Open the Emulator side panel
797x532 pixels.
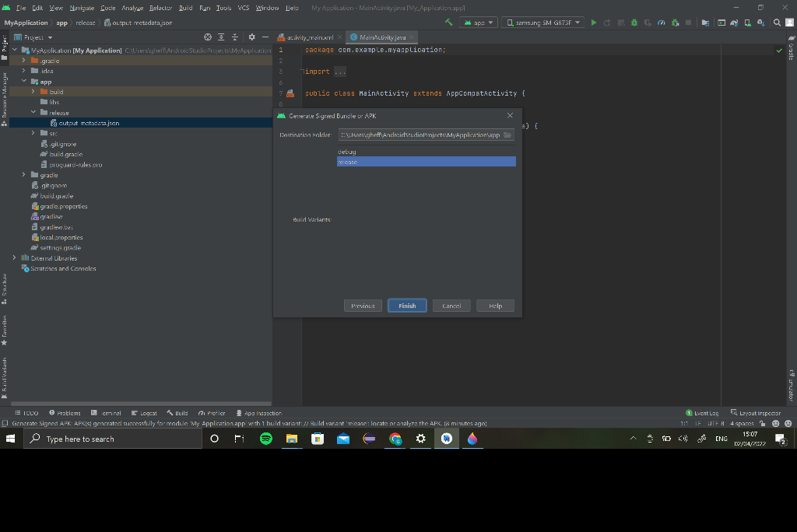tap(792, 385)
